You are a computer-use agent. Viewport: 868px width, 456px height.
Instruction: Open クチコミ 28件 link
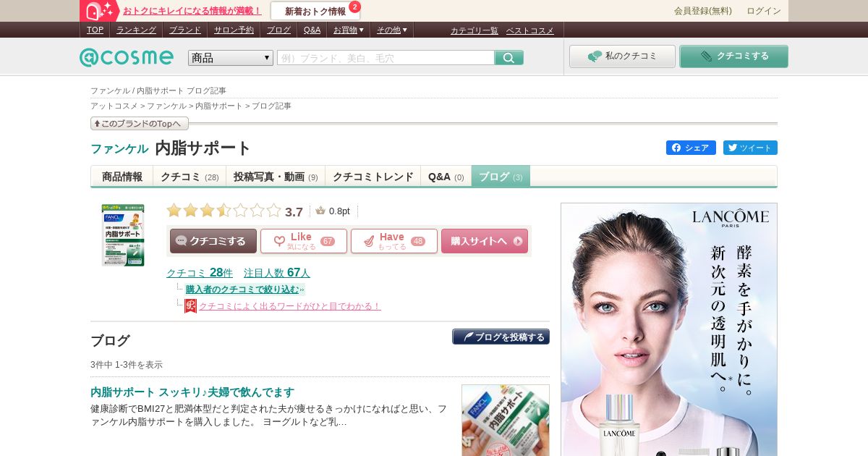pyautogui.click(x=200, y=273)
